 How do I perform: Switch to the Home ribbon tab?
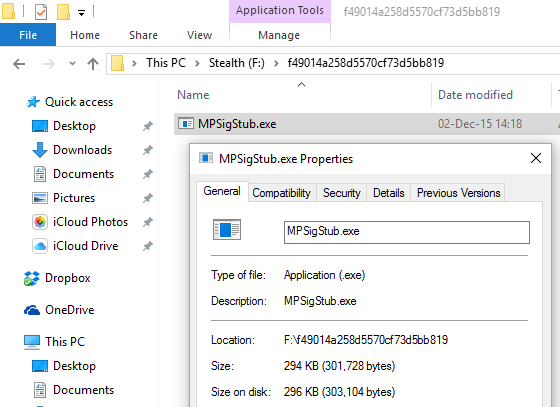(85, 35)
